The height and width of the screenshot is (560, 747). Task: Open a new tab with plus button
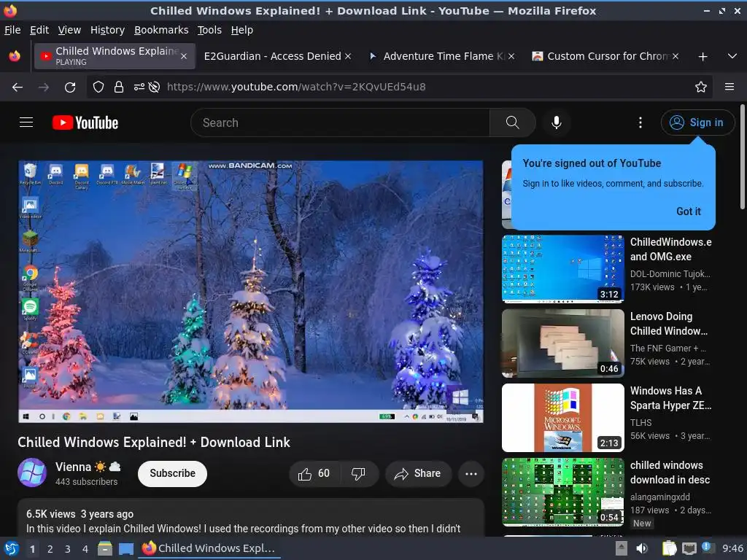pos(703,56)
